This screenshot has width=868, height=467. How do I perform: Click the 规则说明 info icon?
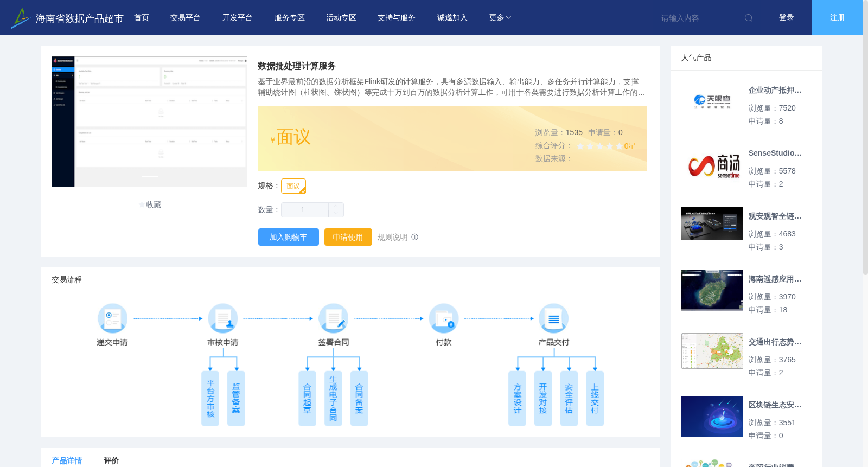click(415, 237)
